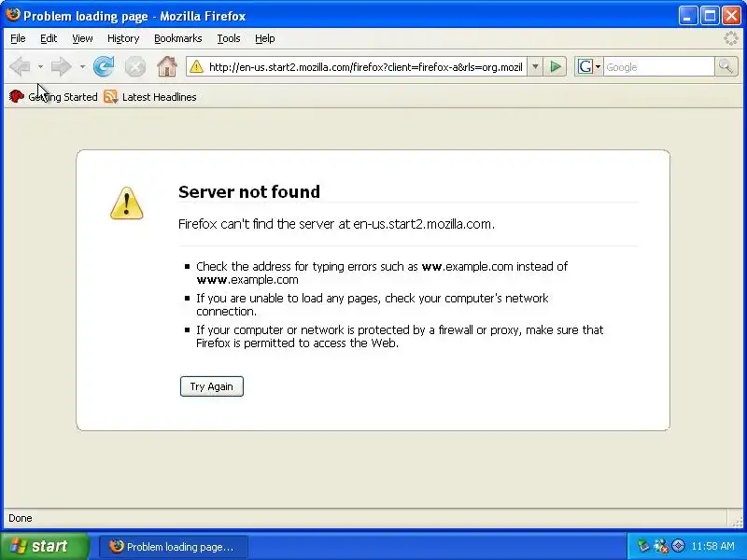Viewport: 747px width, 560px height.
Task: Minimize the Firefox window
Action: 687,15
